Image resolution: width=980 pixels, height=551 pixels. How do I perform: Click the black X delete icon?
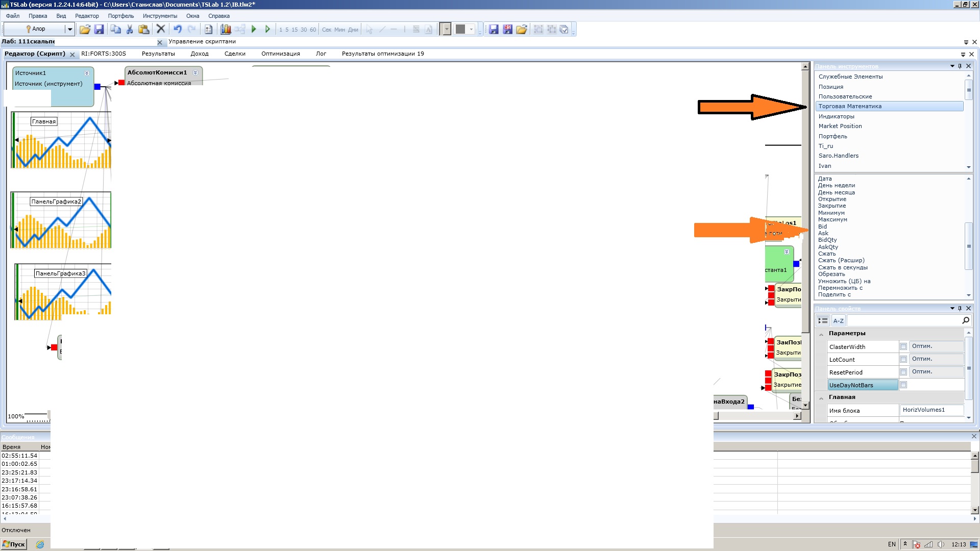pyautogui.click(x=160, y=29)
